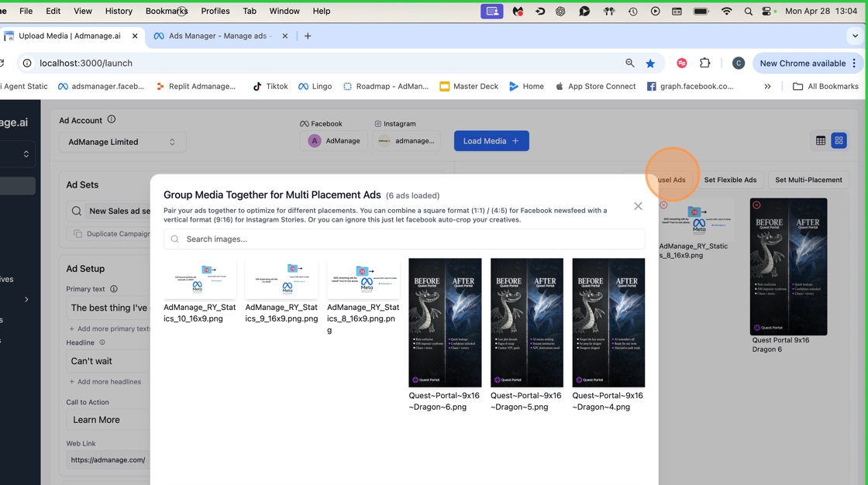
Task: Open the Lingo bookmark
Action: point(315,86)
